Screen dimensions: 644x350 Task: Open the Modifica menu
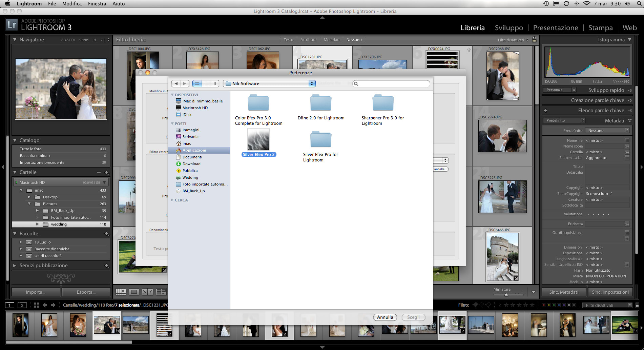point(72,4)
